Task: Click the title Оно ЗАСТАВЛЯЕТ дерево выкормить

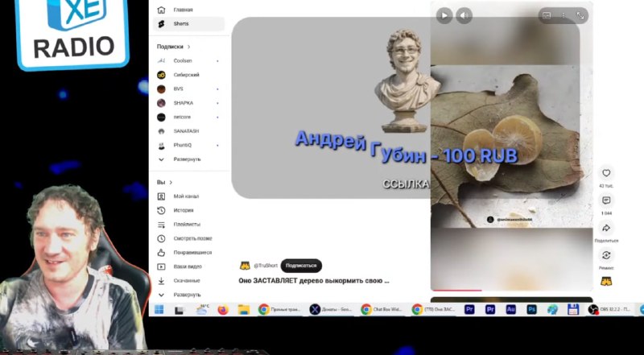Action: pos(314,281)
